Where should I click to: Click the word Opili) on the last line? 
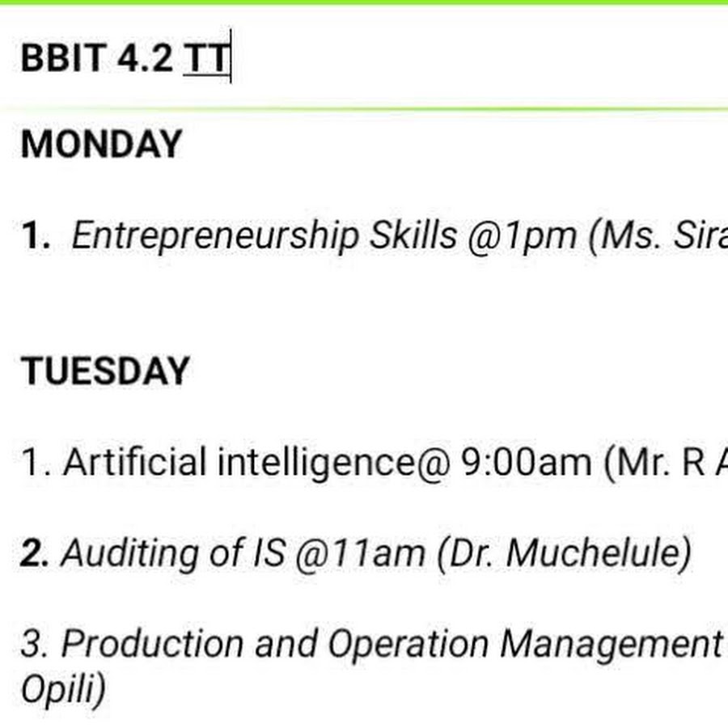(63, 690)
